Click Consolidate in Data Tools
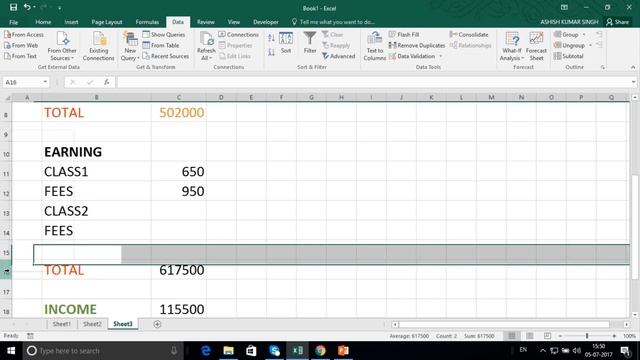 (x=469, y=35)
